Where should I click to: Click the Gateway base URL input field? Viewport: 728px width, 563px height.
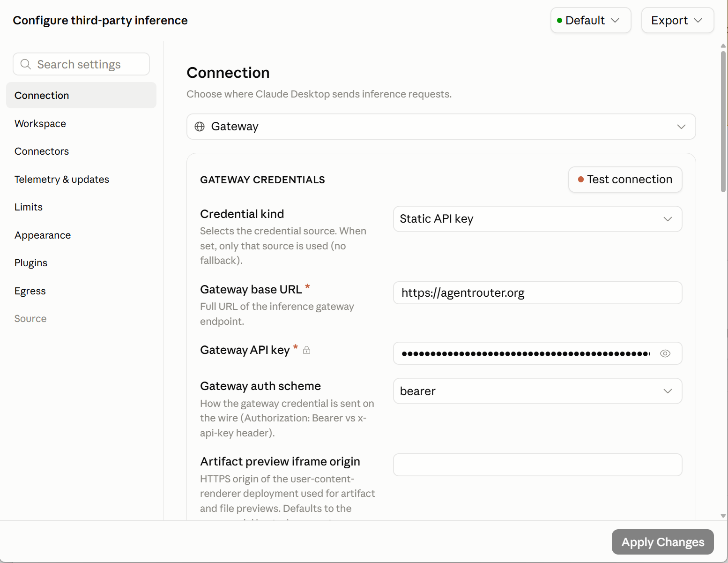pyautogui.click(x=537, y=293)
